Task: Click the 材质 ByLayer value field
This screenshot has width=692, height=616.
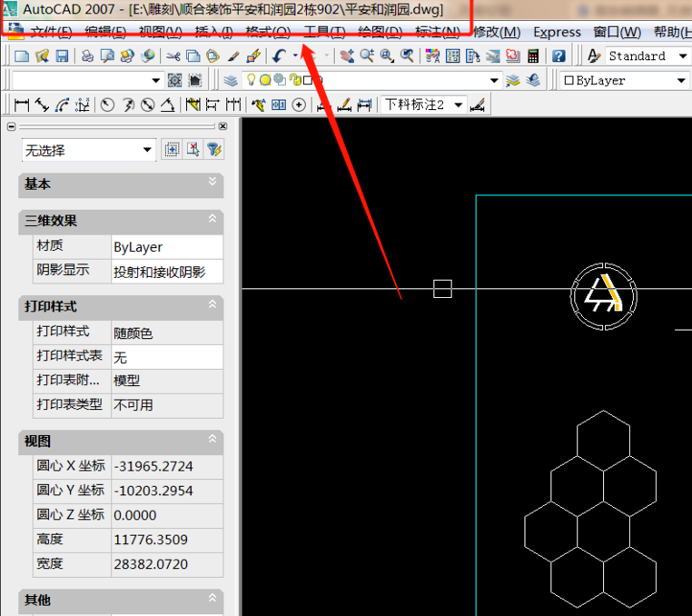Action: tap(166, 246)
